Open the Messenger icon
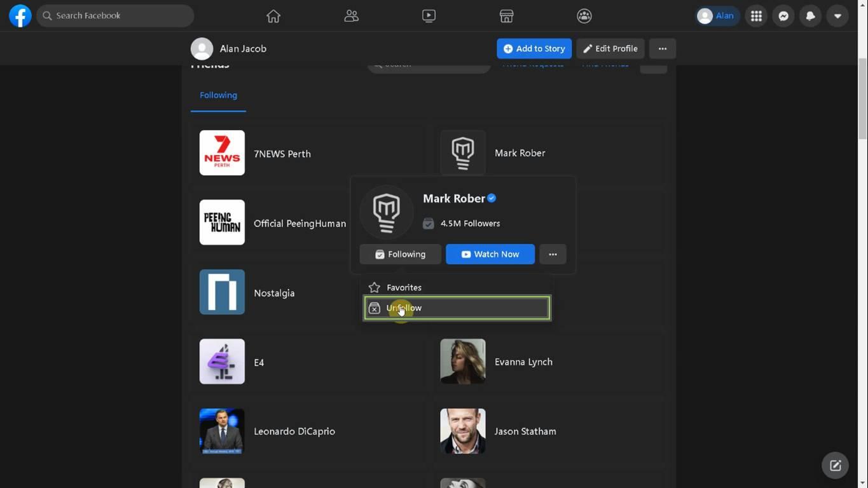This screenshot has width=868, height=488. 783,16
